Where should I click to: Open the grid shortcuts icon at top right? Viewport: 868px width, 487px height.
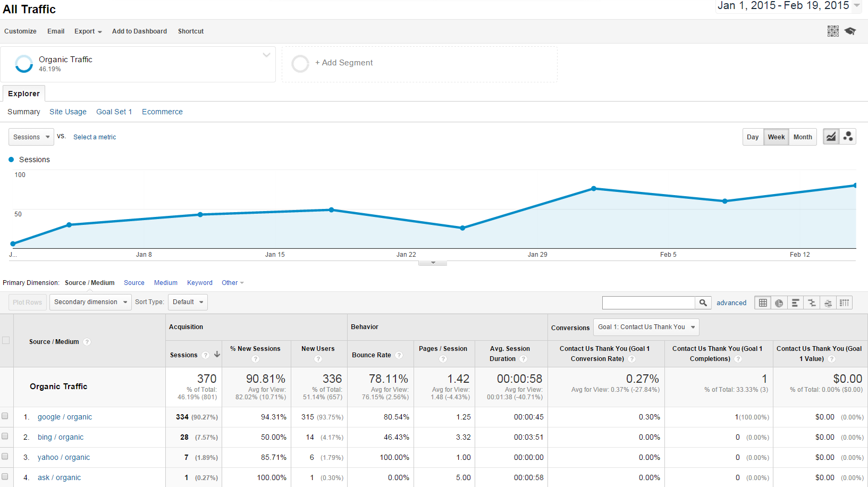pyautogui.click(x=833, y=31)
